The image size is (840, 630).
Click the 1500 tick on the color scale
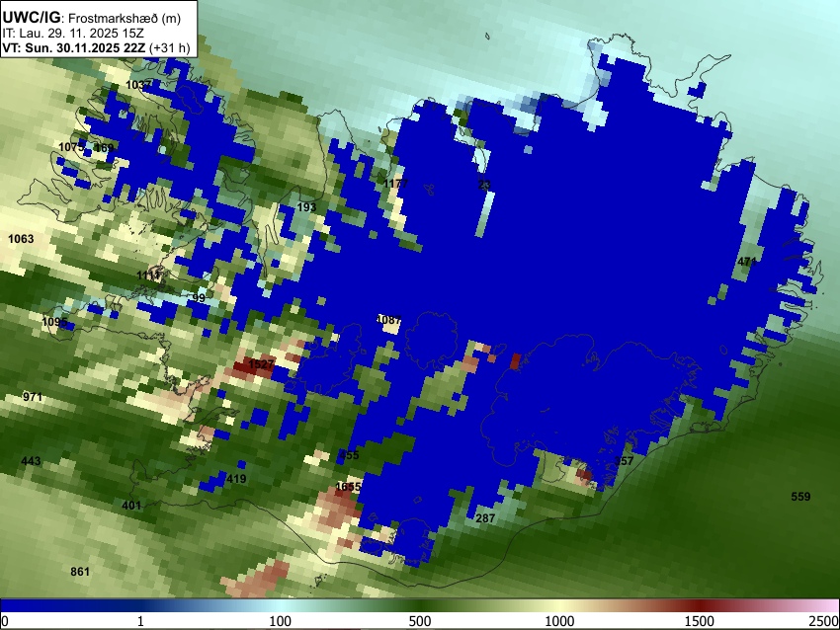(x=699, y=621)
